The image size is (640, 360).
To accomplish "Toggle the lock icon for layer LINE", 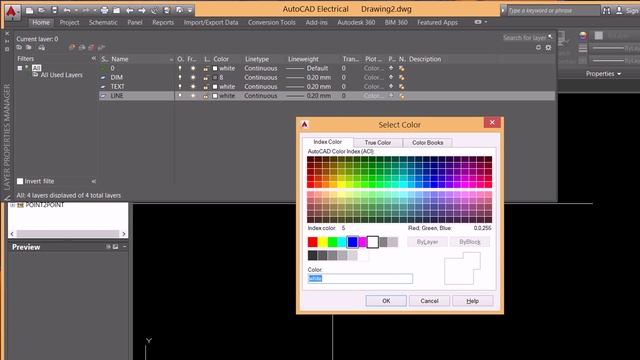I will coord(205,96).
